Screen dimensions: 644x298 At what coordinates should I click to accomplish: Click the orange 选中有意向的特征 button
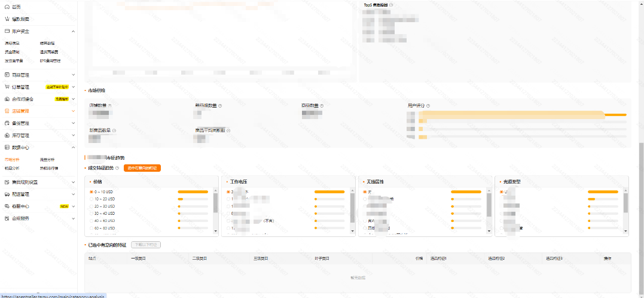pos(142,169)
